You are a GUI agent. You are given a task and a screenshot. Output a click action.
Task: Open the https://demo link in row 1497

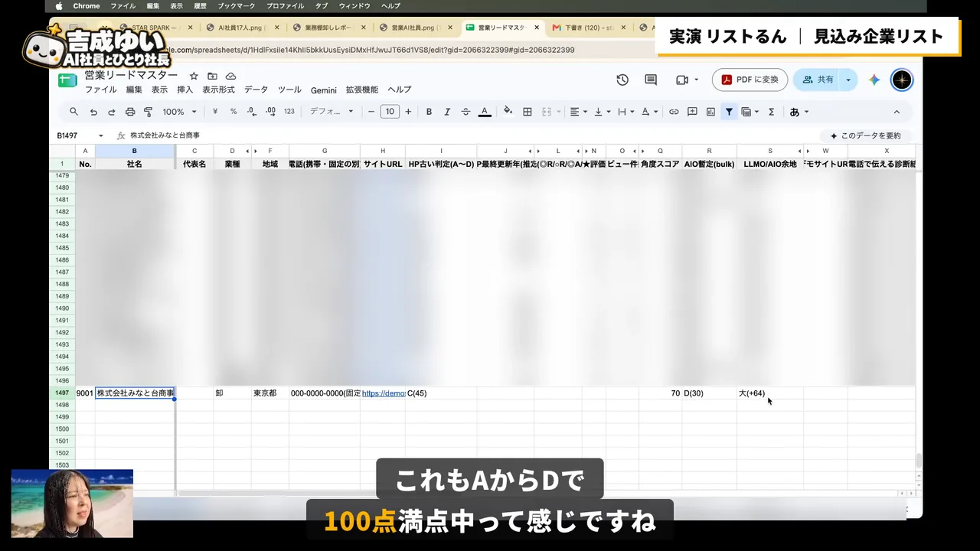(383, 393)
